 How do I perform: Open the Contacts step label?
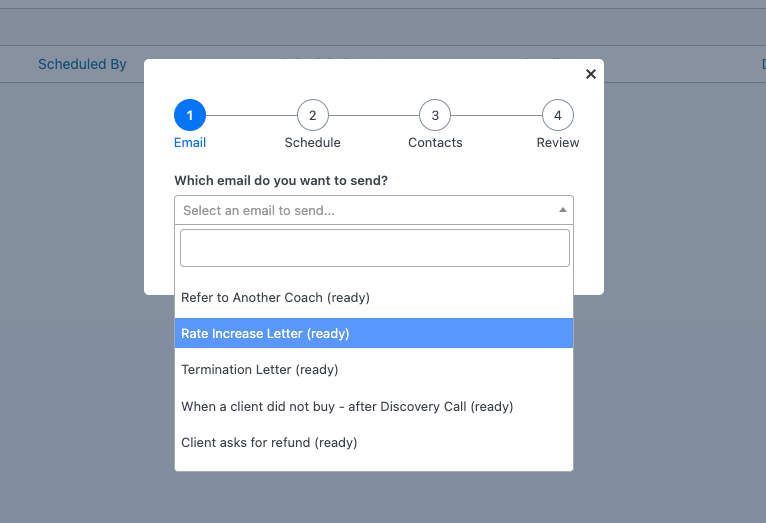tap(435, 143)
